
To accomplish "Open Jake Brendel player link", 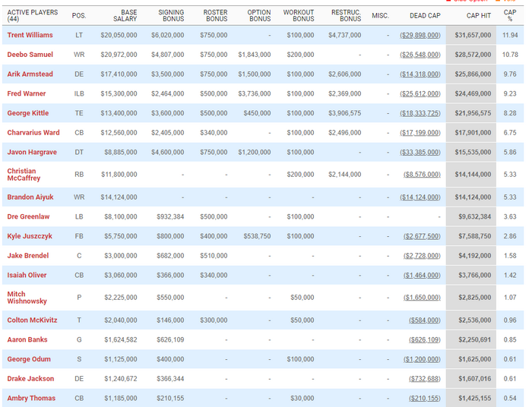I will 28,256.
